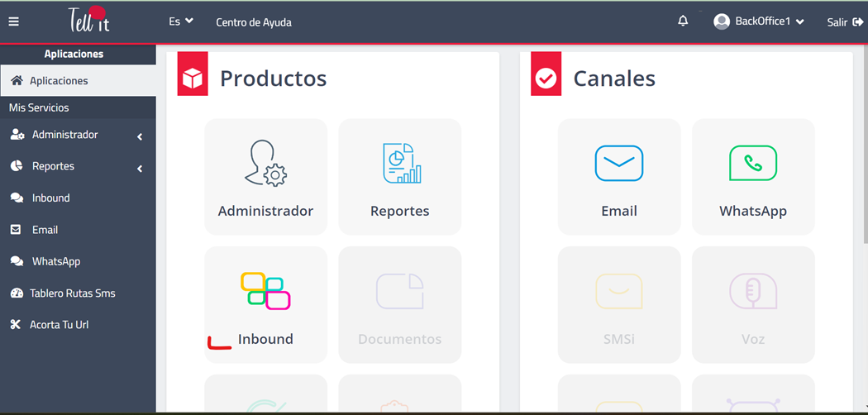Open the Es language dropdown
868x415 pixels.
tap(181, 21)
